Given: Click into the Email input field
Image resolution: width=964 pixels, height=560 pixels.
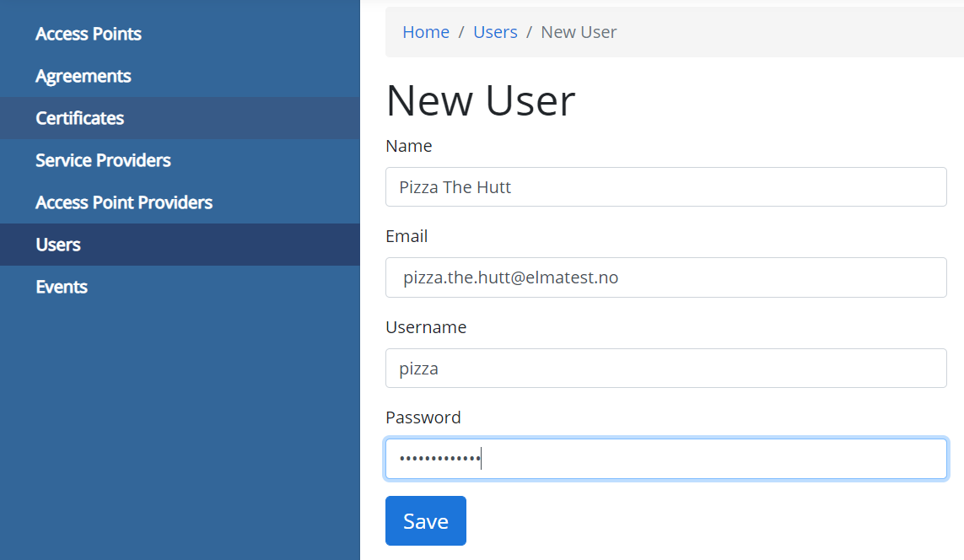Looking at the screenshot, I should 665,277.
